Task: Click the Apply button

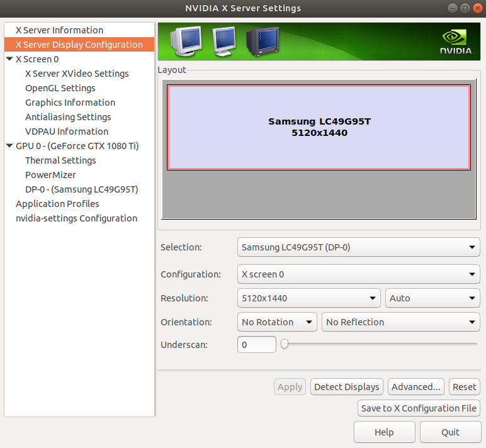Action: click(x=290, y=387)
